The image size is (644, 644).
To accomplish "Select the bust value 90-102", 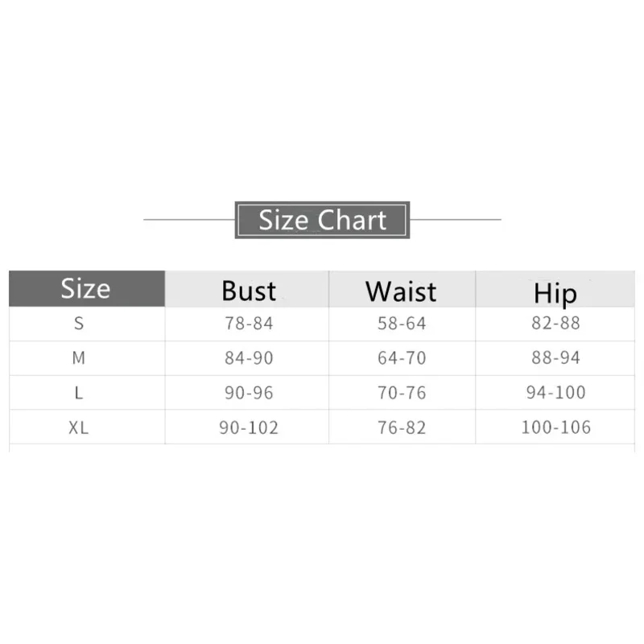I will (x=249, y=427).
